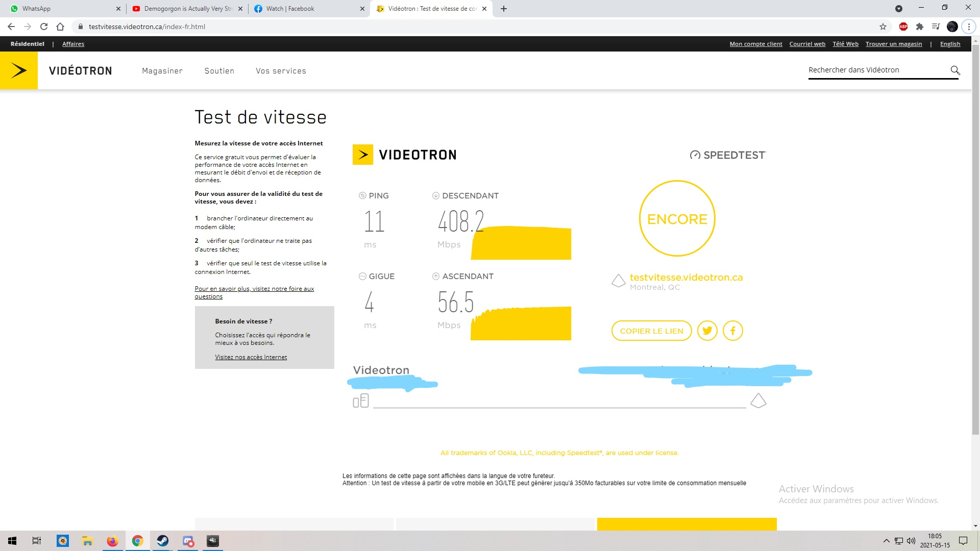Image resolution: width=980 pixels, height=551 pixels.
Task: Click the COPIER LE LIEN button
Action: click(x=651, y=331)
